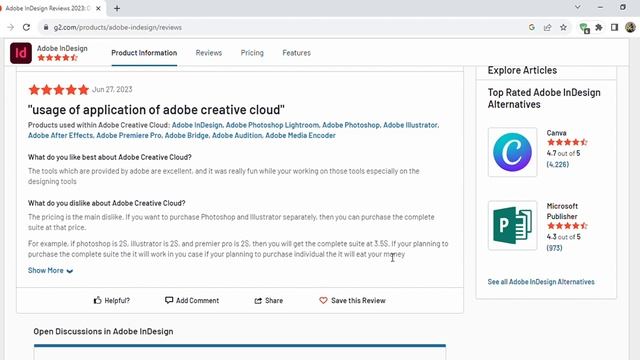640x360 pixels.
Task: Switch to the Reviews tab
Action: click(x=209, y=53)
